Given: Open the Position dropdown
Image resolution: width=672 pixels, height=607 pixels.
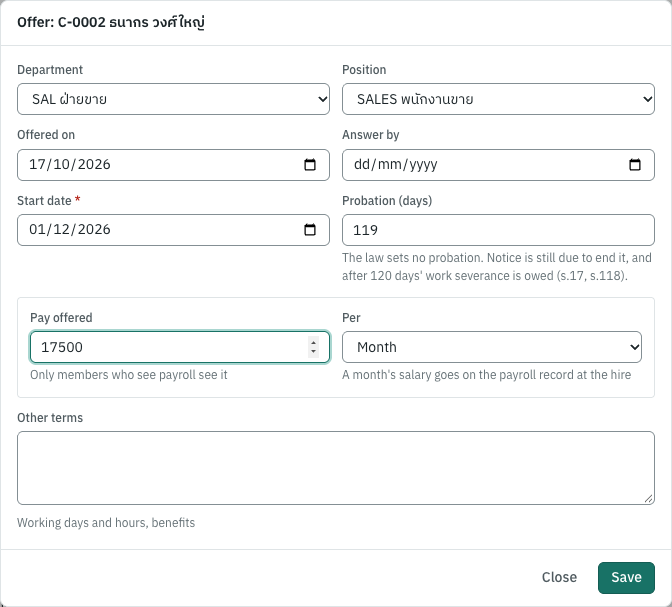Looking at the screenshot, I should coord(498,99).
